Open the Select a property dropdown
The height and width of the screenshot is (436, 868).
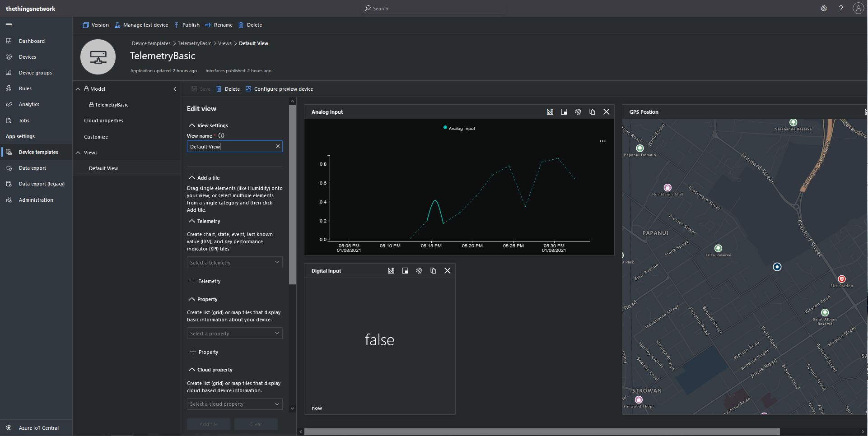pos(234,334)
